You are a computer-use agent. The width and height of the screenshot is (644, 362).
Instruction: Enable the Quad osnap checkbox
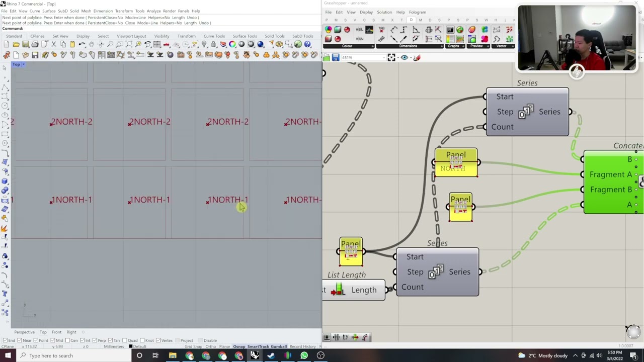coord(125,340)
